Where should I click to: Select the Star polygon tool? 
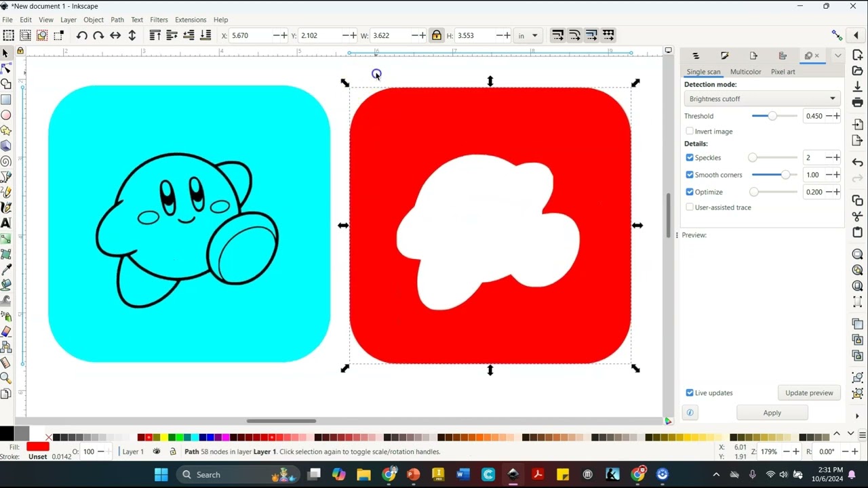(x=5, y=131)
